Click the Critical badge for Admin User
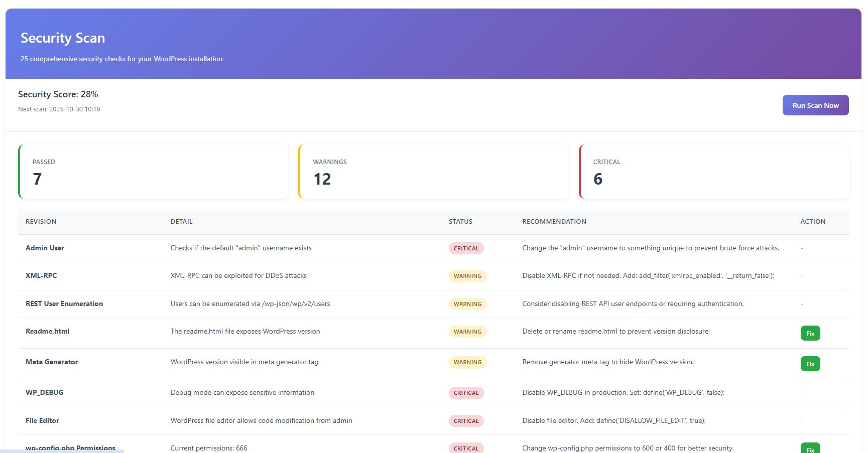This screenshot has width=868, height=453. tap(466, 248)
